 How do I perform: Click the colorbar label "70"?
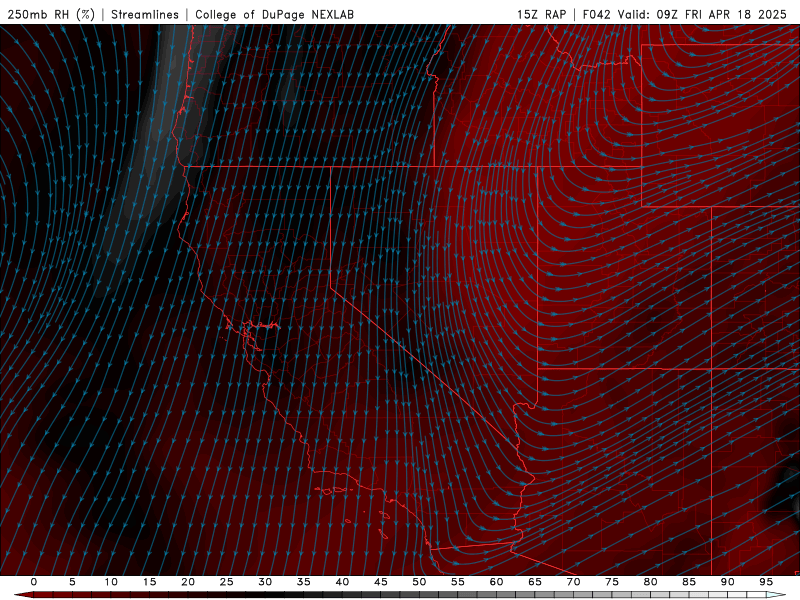pyautogui.click(x=573, y=582)
